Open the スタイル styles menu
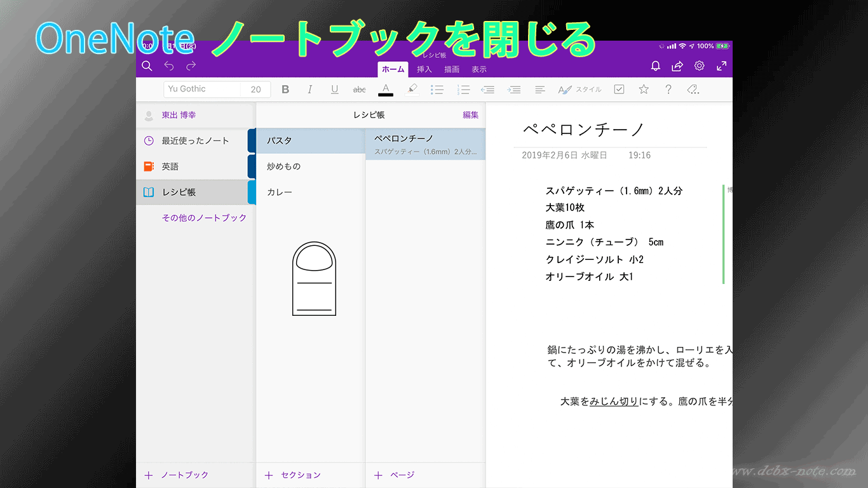 [580, 90]
